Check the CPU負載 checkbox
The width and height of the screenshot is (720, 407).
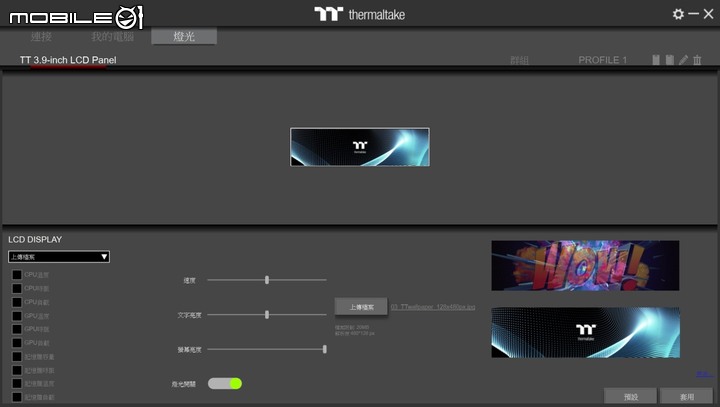pos(17,302)
